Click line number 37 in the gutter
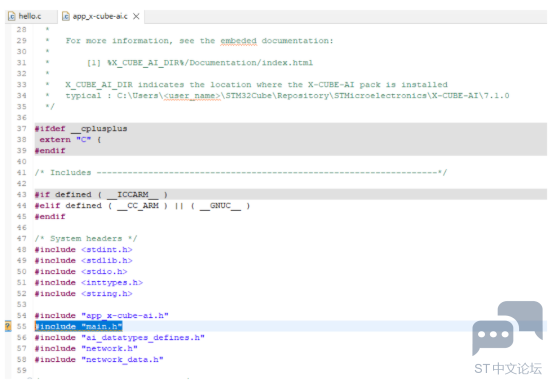Image resolution: width=551 pixels, height=384 pixels. click(22, 129)
